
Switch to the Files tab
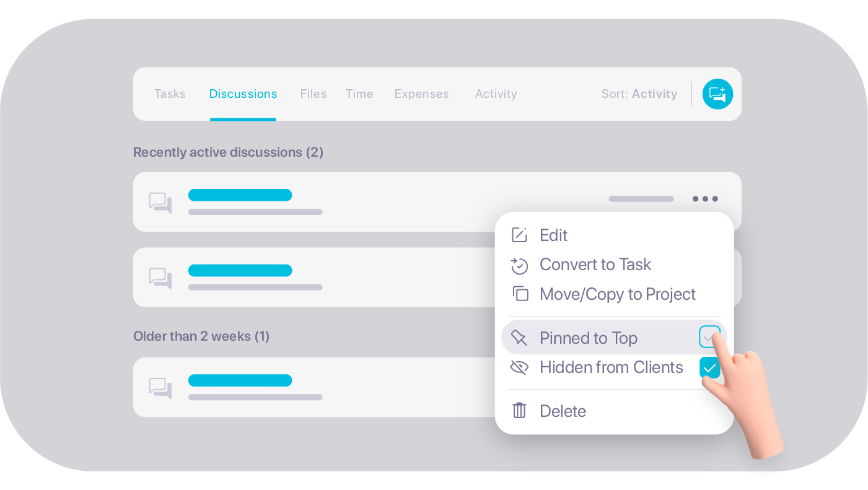pyautogui.click(x=313, y=94)
